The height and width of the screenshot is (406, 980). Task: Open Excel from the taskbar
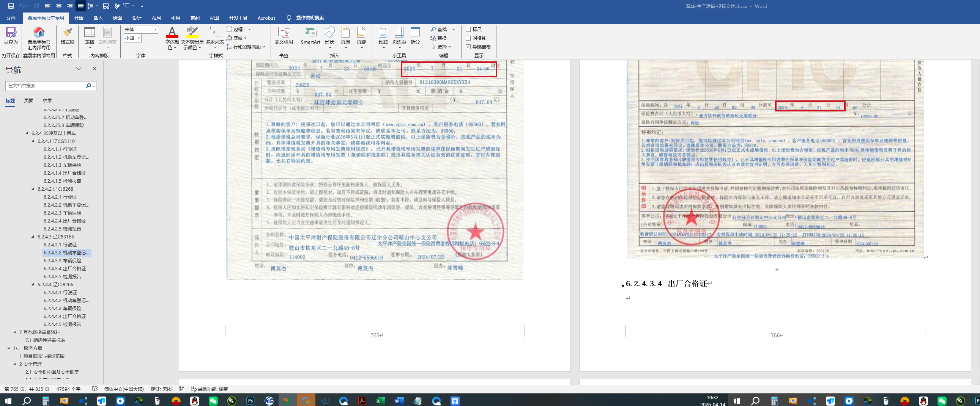click(380, 401)
